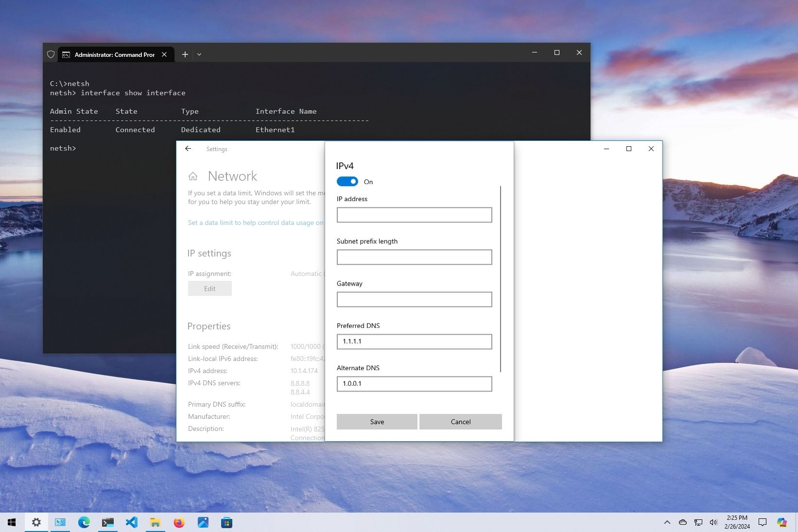The height and width of the screenshot is (532, 798).
Task: Click the back arrow in Settings
Action: click(x=188, y=149)
